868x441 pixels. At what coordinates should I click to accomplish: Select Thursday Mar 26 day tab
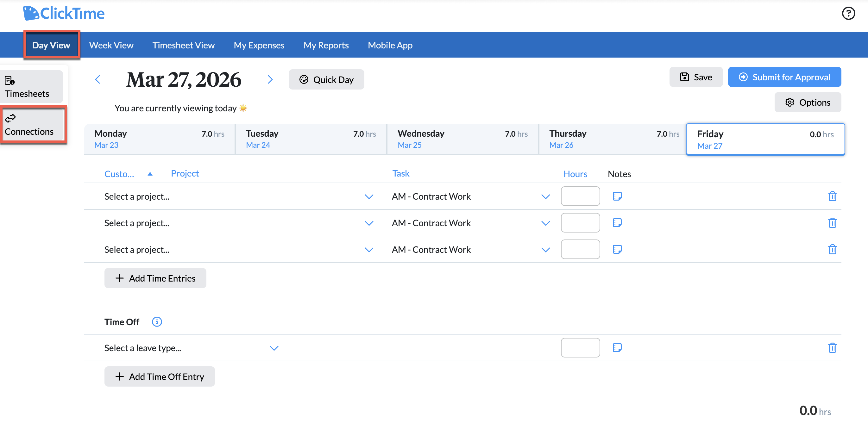click(613, 139)
